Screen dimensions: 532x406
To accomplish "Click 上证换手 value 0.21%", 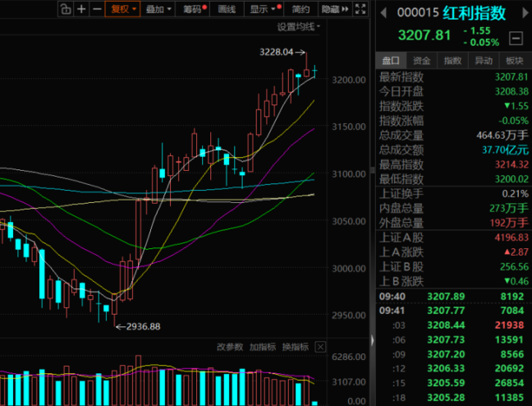I will click(x=516, y=194).
